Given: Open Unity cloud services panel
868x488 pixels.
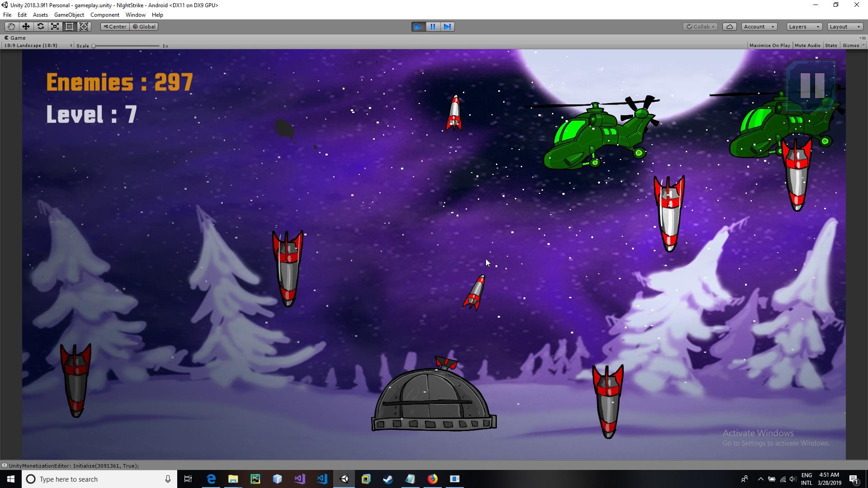Looking at the screenshot, I should [729, 26].
